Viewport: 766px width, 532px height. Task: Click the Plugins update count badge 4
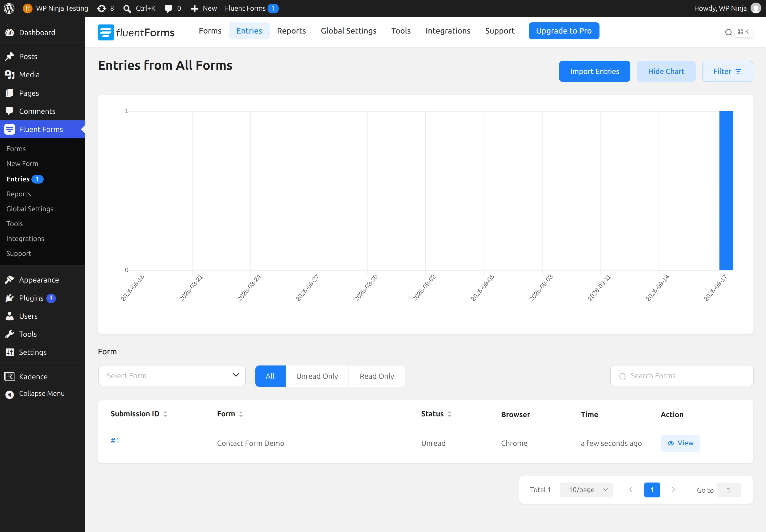51,298
